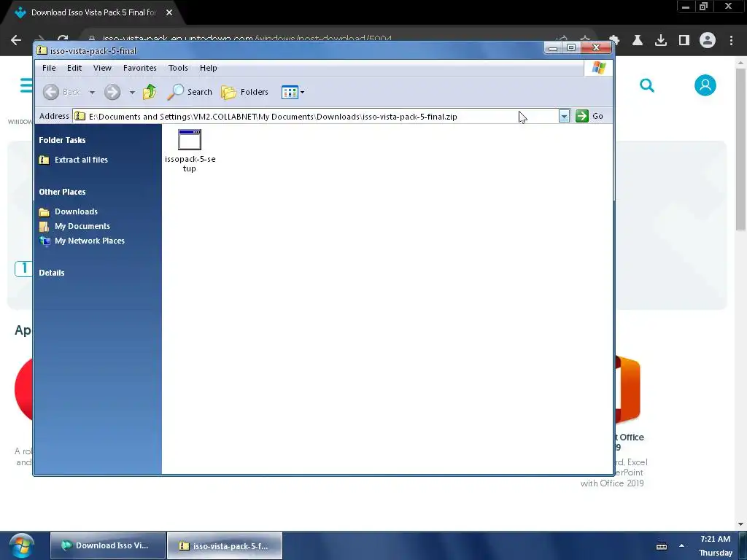The width and height of the screenshot is (747, 560).
Task: Click the Windows flag logo in Explorer
Action: (598, 68)
